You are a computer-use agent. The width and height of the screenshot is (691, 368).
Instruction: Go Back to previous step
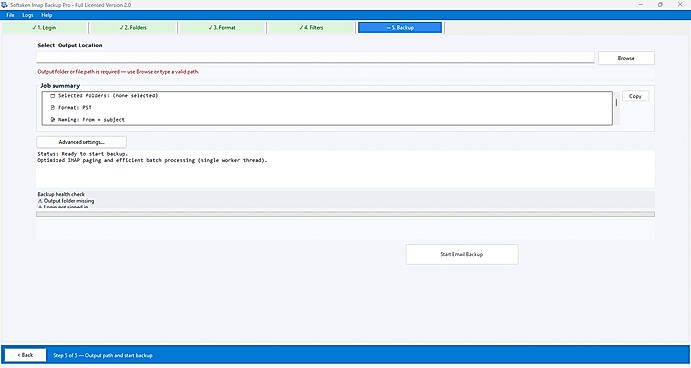coord(26,355)
